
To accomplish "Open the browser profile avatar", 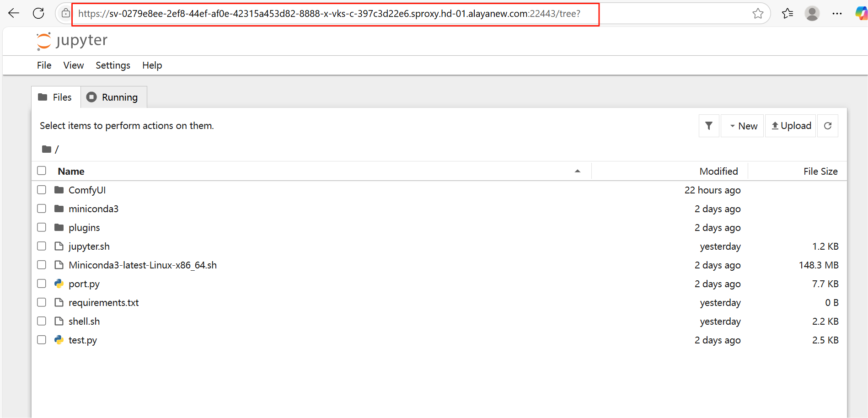I will (812, 14).
